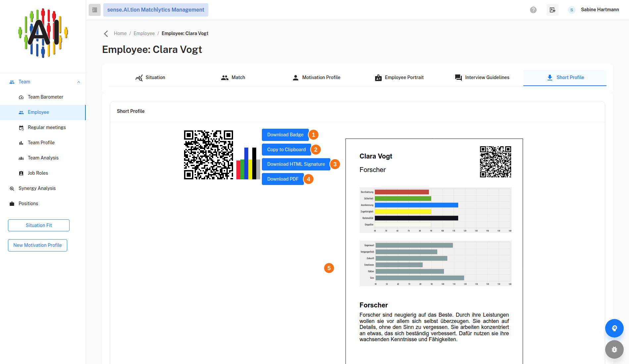Follow the Employee breadcrumb link
The height and width of the screenshot is (364, 629).
144,33
